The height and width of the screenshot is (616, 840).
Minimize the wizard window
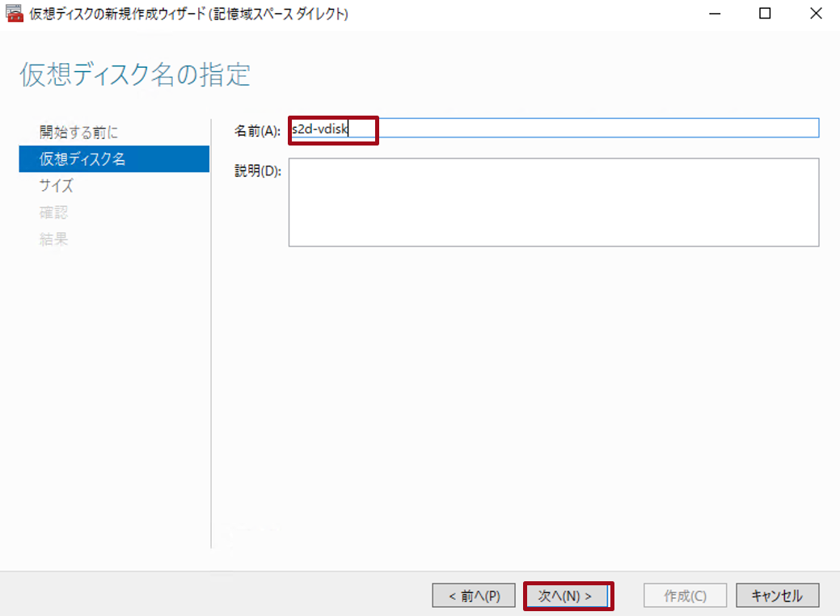(715, 13)
